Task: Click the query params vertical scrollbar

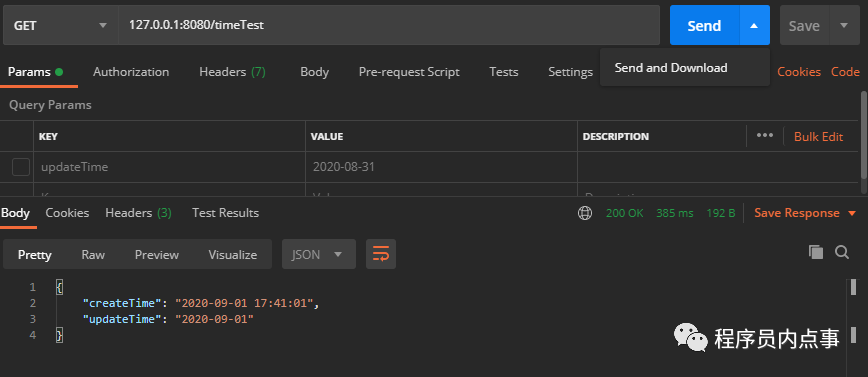Action: [x=864, y=135]
